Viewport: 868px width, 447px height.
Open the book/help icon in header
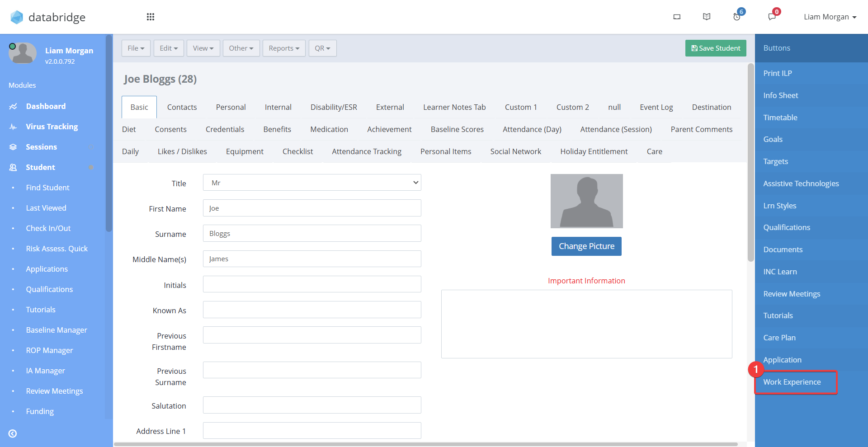[707, 17]
